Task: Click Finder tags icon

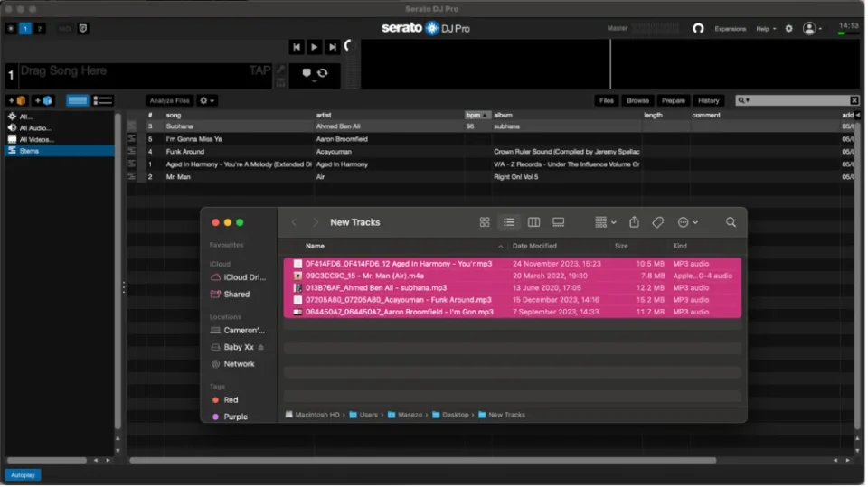Action: (x=659, y=223)
